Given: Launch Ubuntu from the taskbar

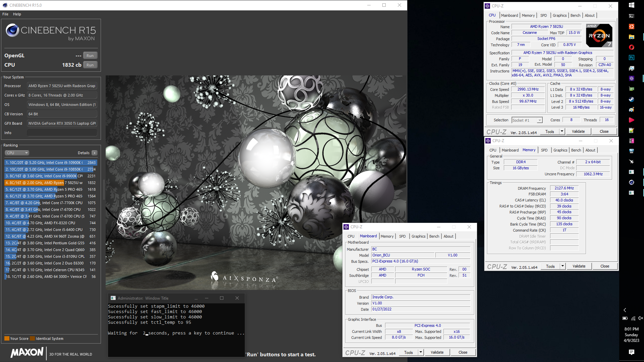Looking at the screenshot, I should [631, 26].
